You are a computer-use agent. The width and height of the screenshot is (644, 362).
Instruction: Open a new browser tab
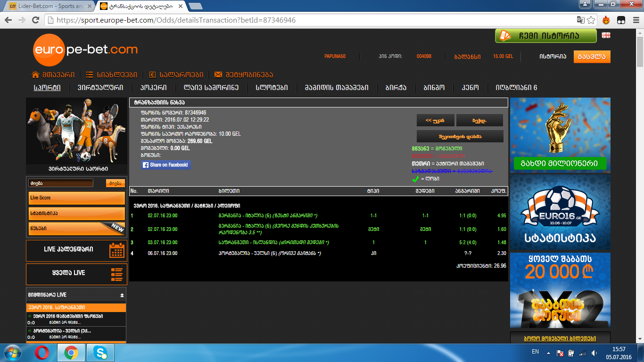(x=195, y=6)
